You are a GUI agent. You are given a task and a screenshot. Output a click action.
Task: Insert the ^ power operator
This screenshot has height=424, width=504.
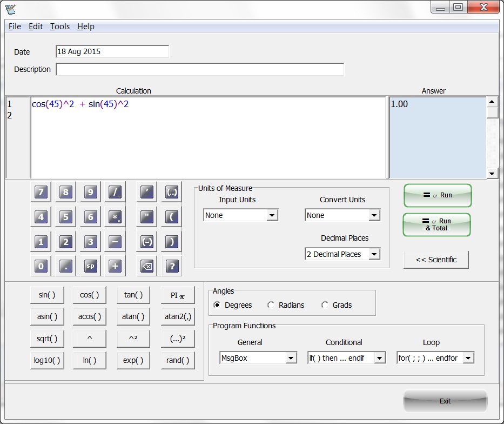[x=89, y=339]
